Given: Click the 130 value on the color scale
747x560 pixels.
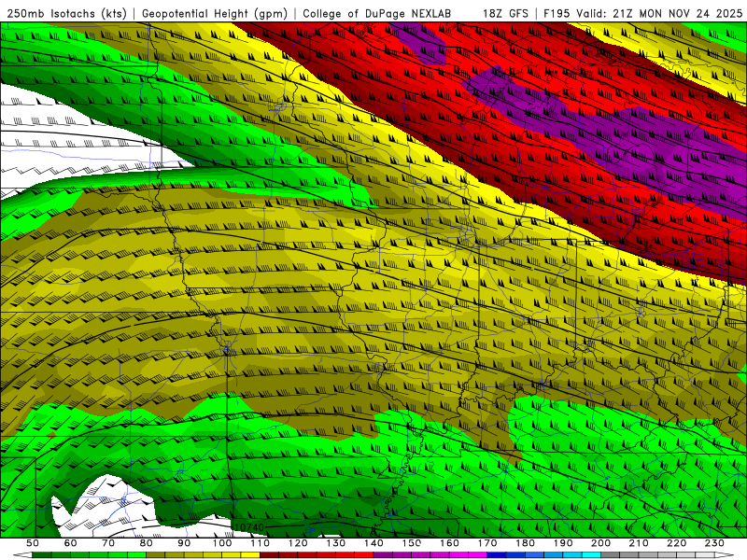Looking at the screenshot, I should tap(335, 543).
